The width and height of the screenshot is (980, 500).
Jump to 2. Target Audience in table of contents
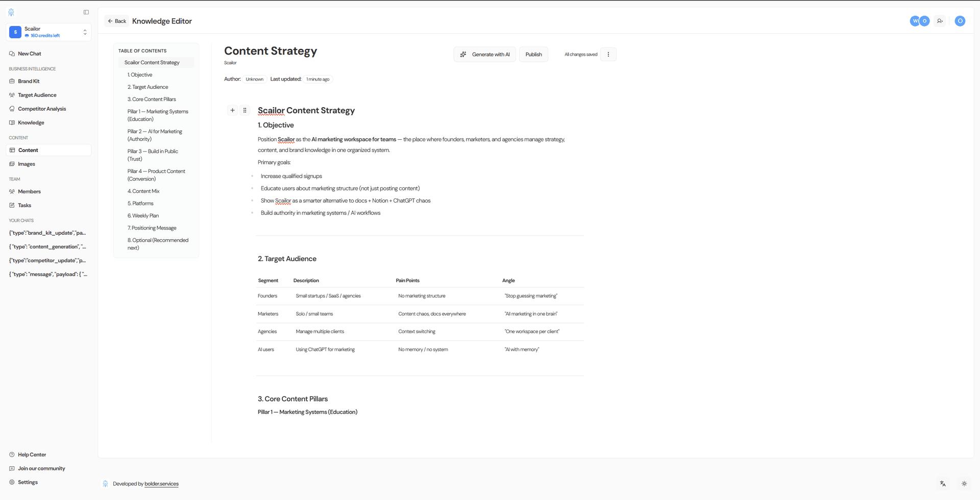(x=148, y=87)
